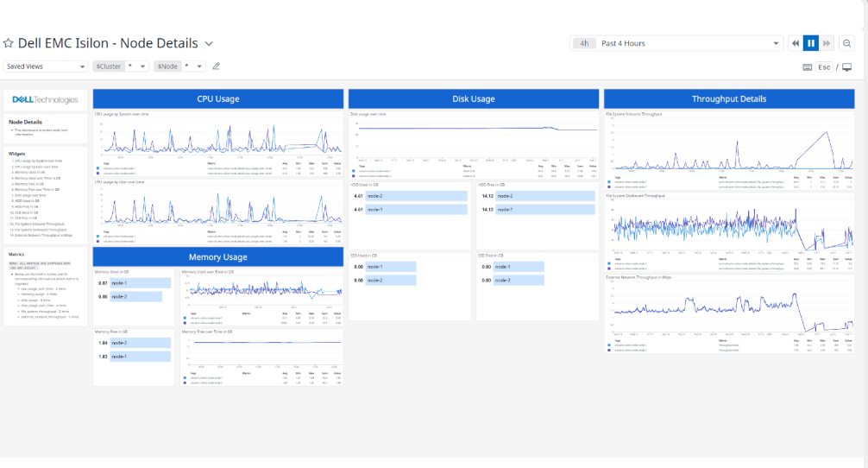Expand the dashboard title chevron menu
Viewport: 868px width, 468px height.
(x=209, y=43)
